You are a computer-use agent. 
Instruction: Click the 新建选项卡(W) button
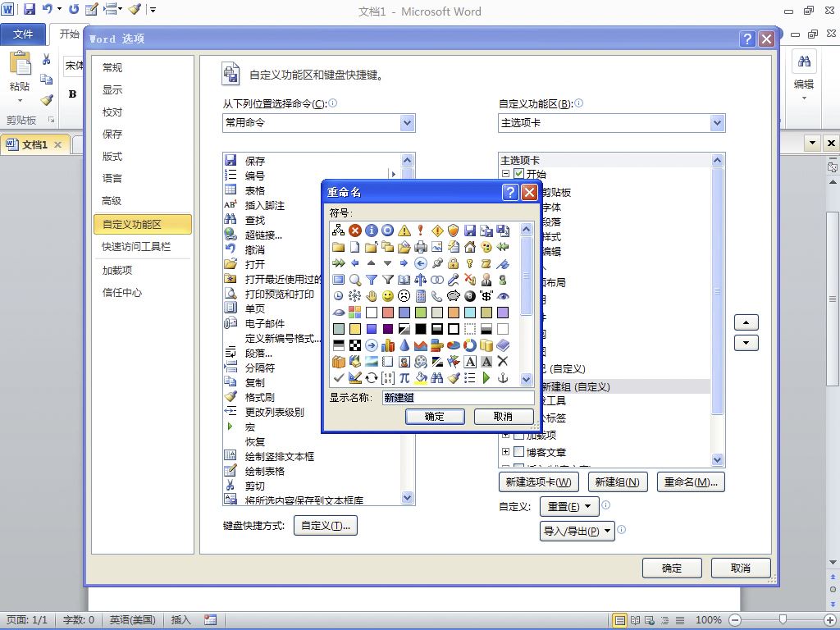pyautogui.click(x=538, y=482)
